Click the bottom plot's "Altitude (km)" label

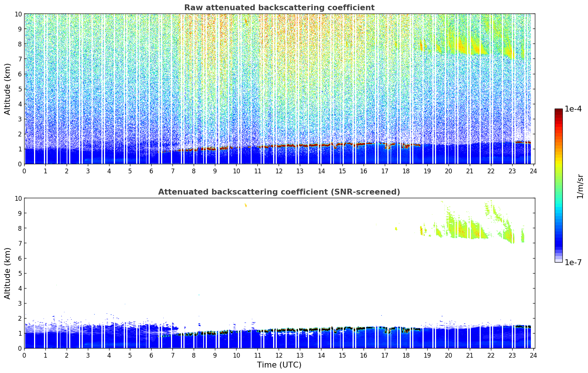[x=8, y=273]
